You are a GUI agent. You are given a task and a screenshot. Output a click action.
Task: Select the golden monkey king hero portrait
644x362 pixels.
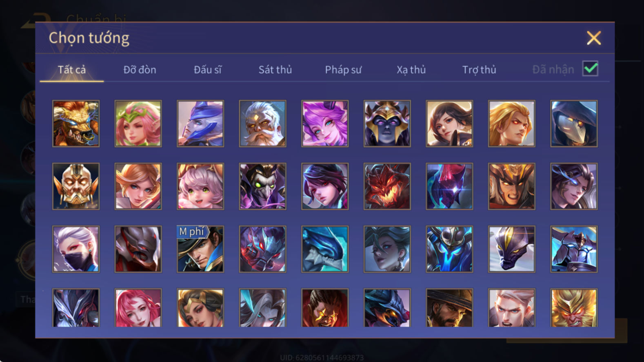pyautogui.click(x=574, y=308)
